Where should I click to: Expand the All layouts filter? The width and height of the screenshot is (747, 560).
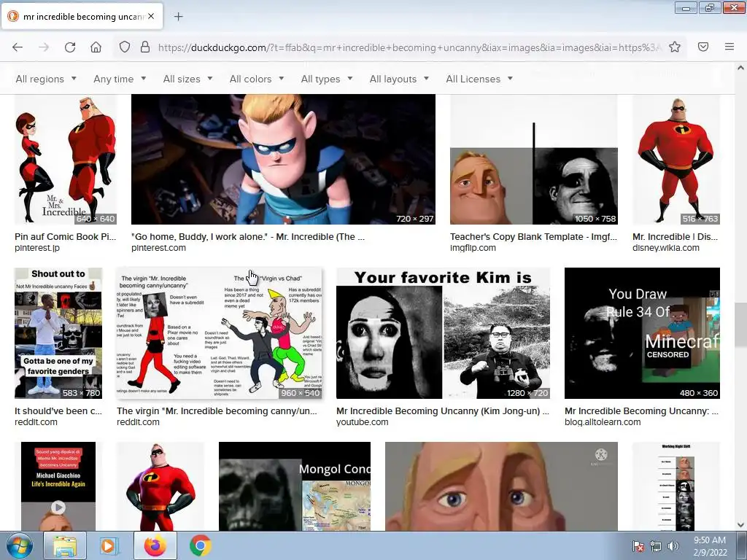click(399, 79)
